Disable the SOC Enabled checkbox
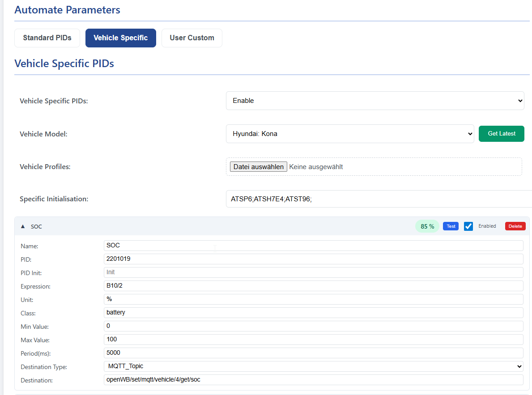 [x=468, y=226]
